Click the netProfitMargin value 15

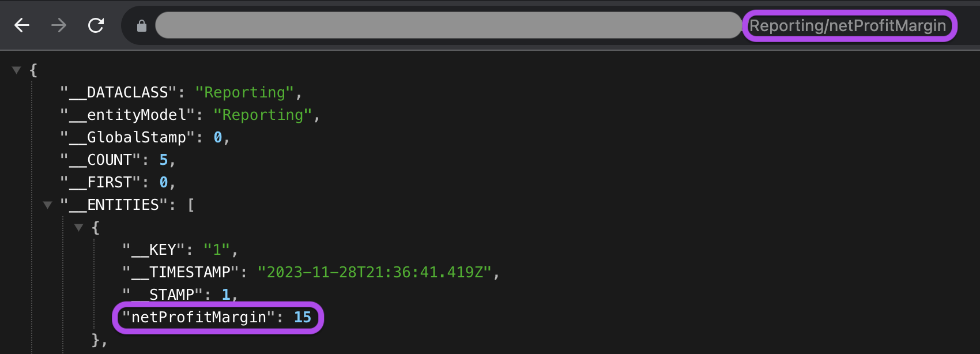303,317
